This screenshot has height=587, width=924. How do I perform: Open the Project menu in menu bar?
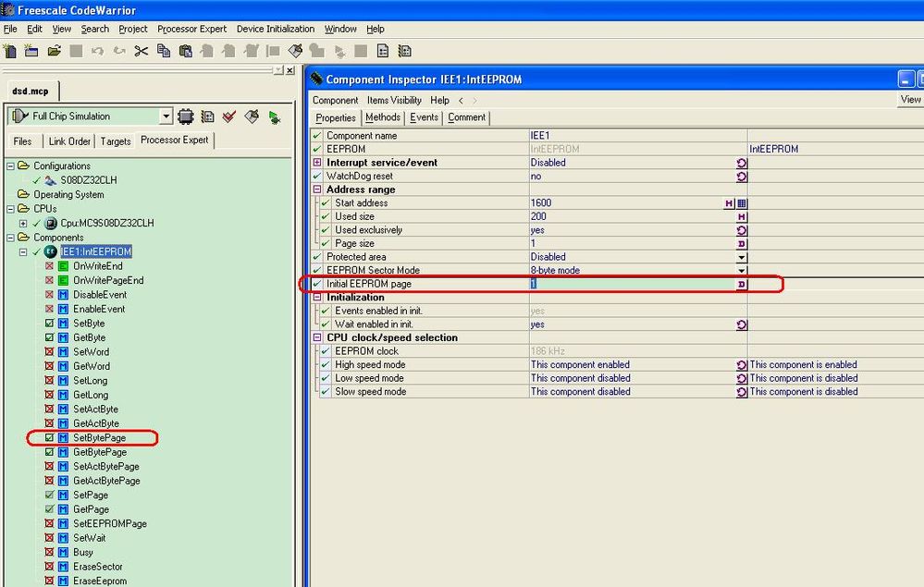[x=132, y=29]
